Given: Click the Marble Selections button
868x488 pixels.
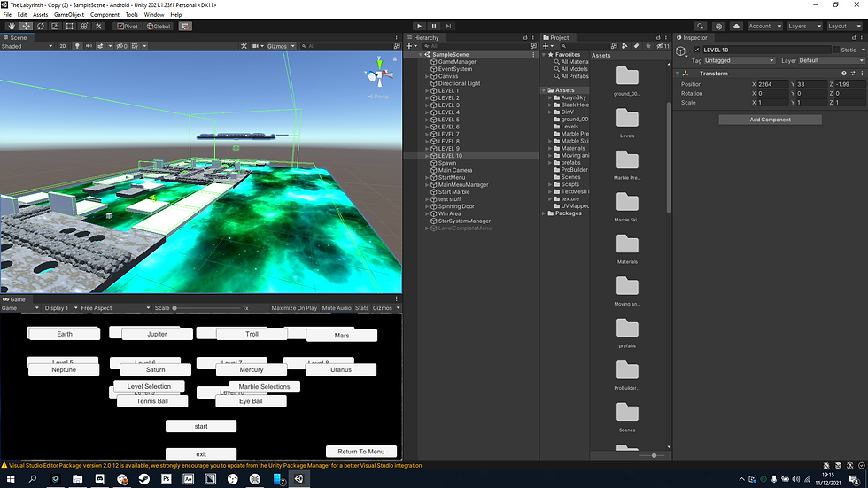Looking at the screenshot, I should click(264, 387).
